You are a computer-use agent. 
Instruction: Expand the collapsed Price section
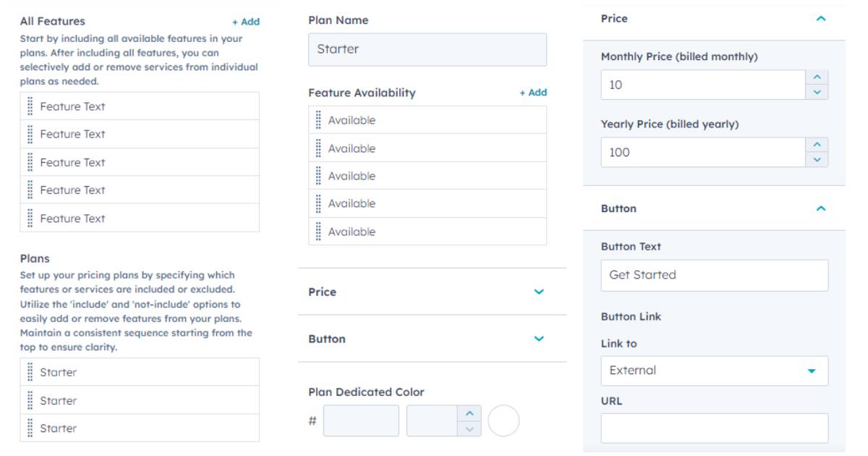click(538, 292)
